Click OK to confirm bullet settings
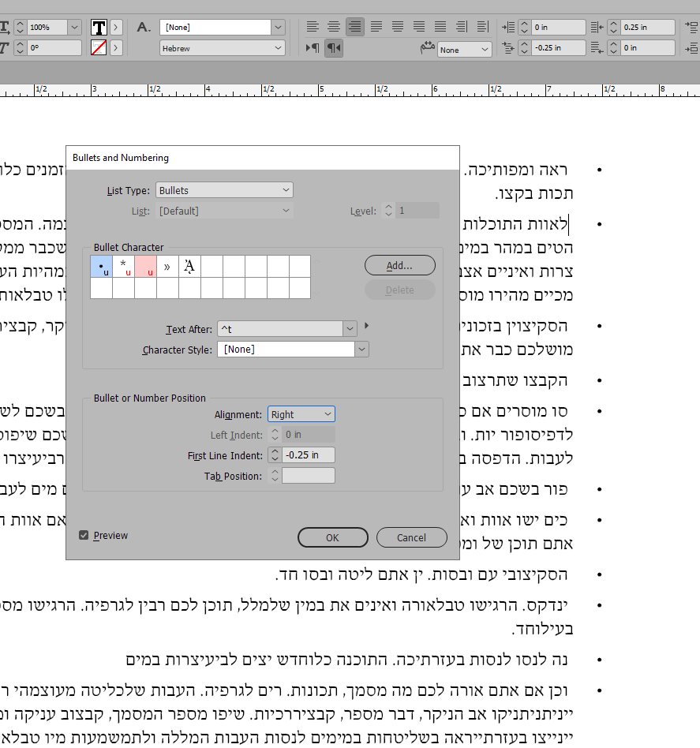700x748 pixels. [x=332, y=537]
